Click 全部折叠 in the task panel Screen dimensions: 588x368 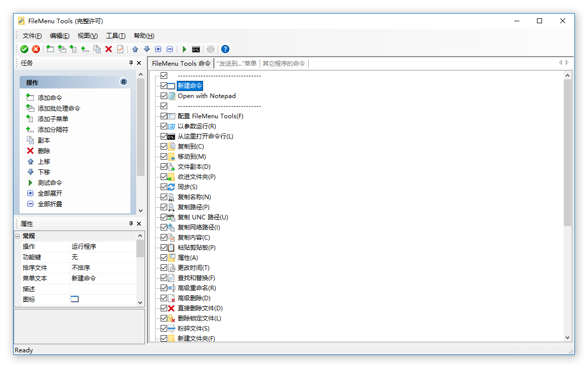tap(50, 204)
